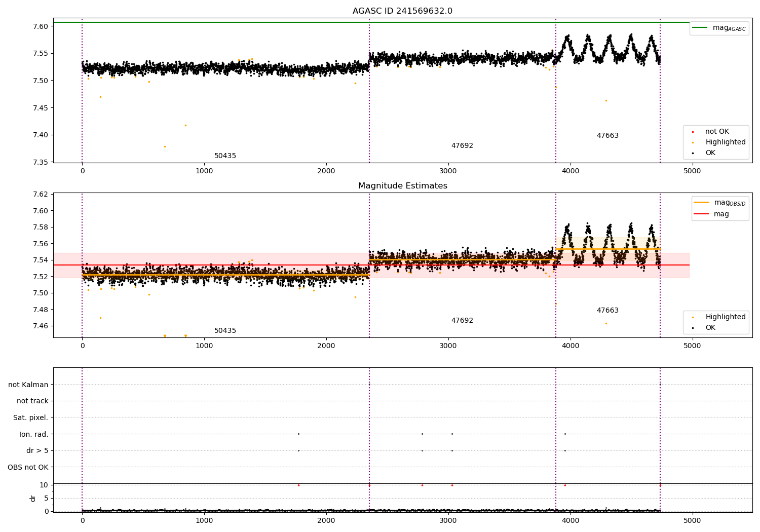This screenshot has width=760, height=532.
Task: Click the 'dr > 5' row label
Action: point(37,451)
